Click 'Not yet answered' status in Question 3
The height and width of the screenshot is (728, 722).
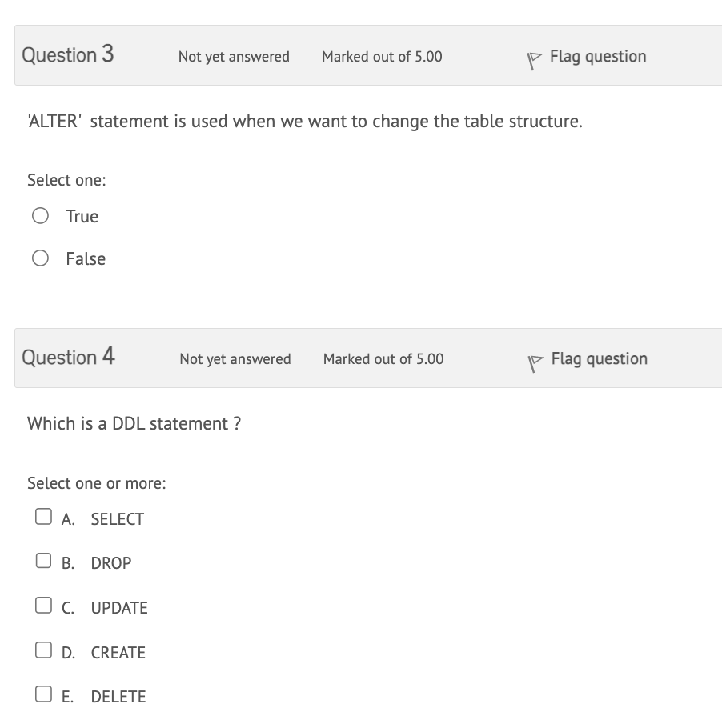pos(234,57)
